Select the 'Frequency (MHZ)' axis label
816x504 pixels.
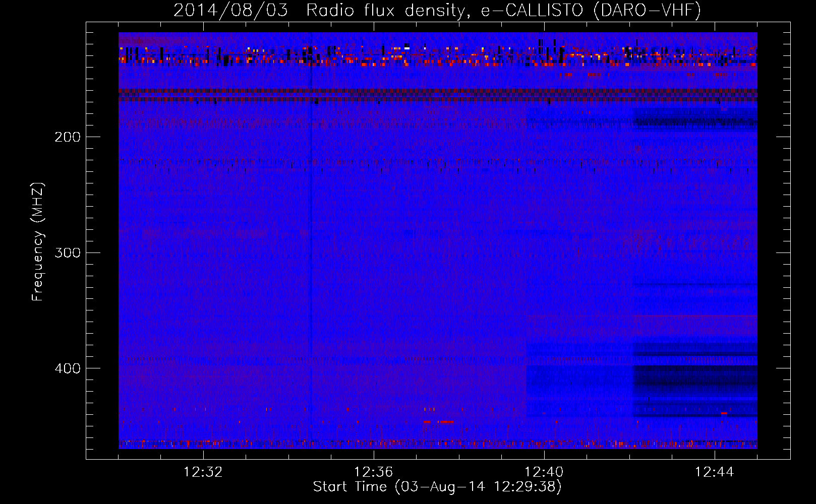38,242
